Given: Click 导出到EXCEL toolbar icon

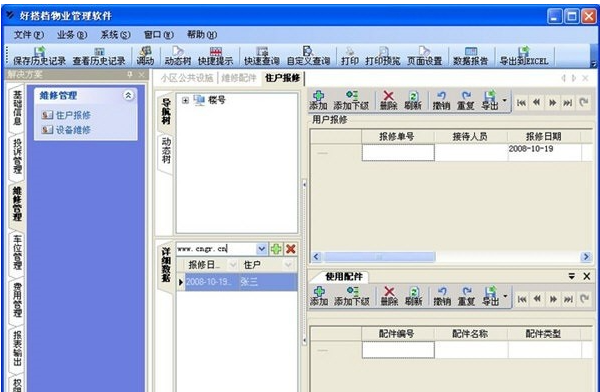Looking at the screenshot, I should point(523,56).
